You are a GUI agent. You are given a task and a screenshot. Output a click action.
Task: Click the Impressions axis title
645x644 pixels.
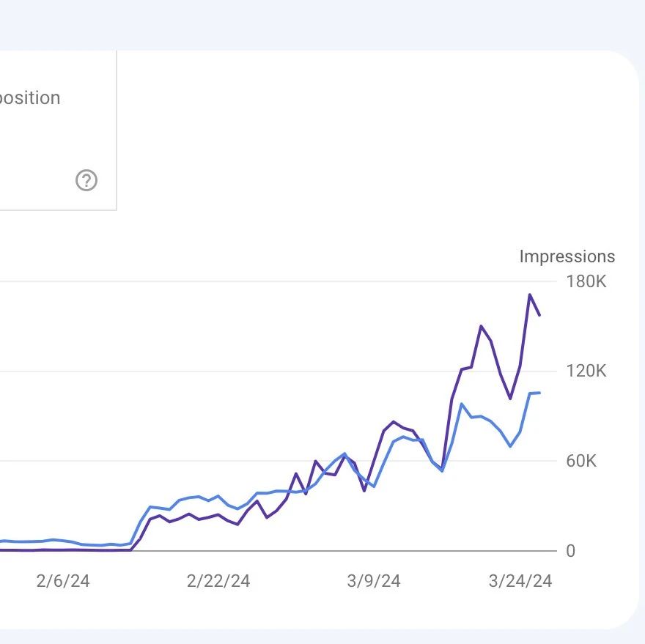[x=567, y=256]
